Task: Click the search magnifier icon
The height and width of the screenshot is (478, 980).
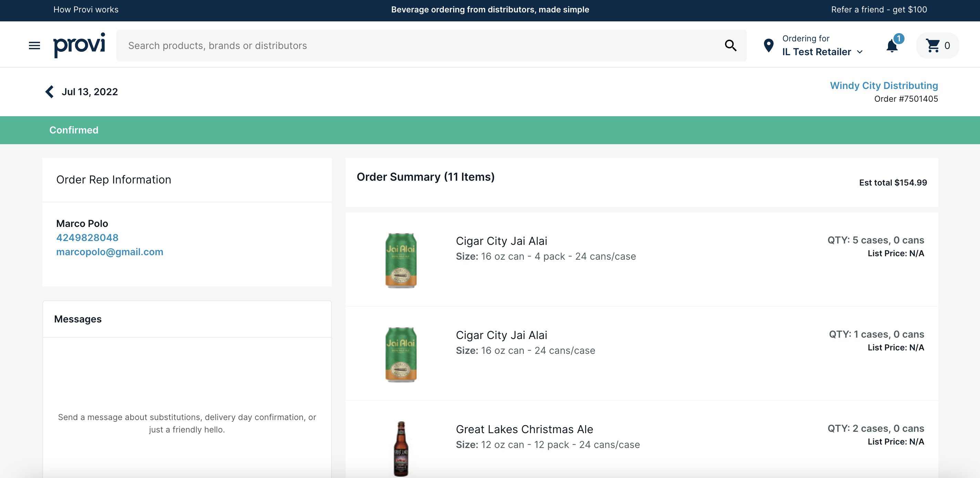Action: coord(731,46)
